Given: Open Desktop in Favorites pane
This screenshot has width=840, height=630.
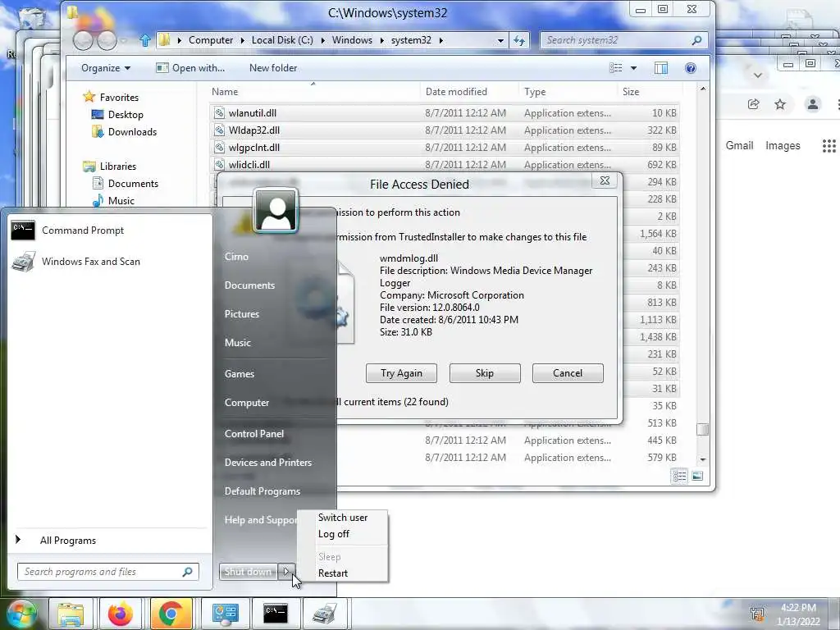Looking at the screenshot, I should (117, 115).
